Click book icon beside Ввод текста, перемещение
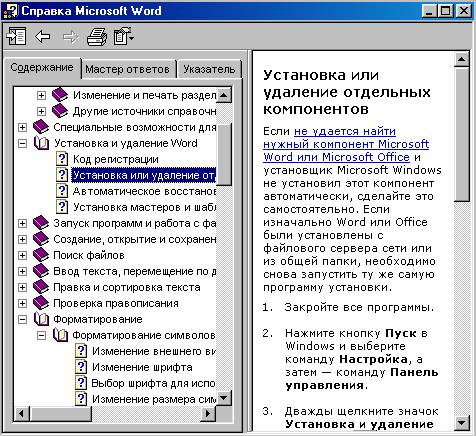Screen dimensions: 476x436 pos(41,271)
